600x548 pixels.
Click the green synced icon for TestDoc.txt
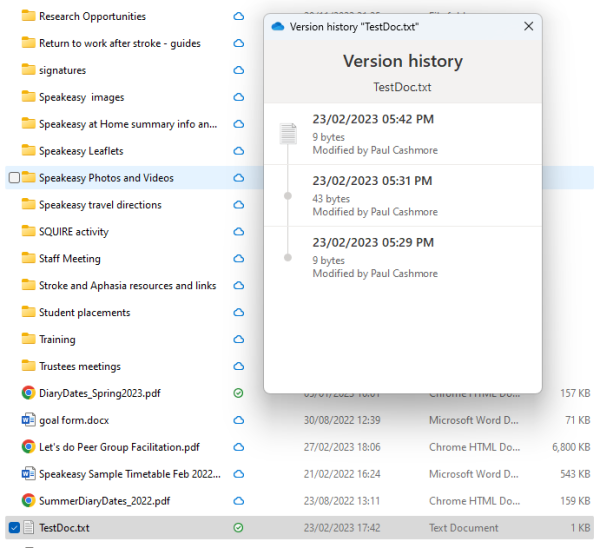238,528
